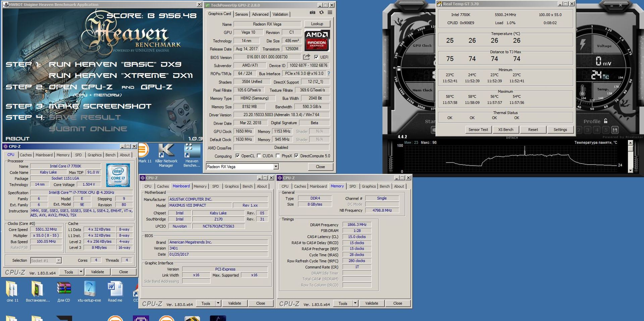
Task: Click the GPU-Z refresh icon
Action: click(321, 12)
